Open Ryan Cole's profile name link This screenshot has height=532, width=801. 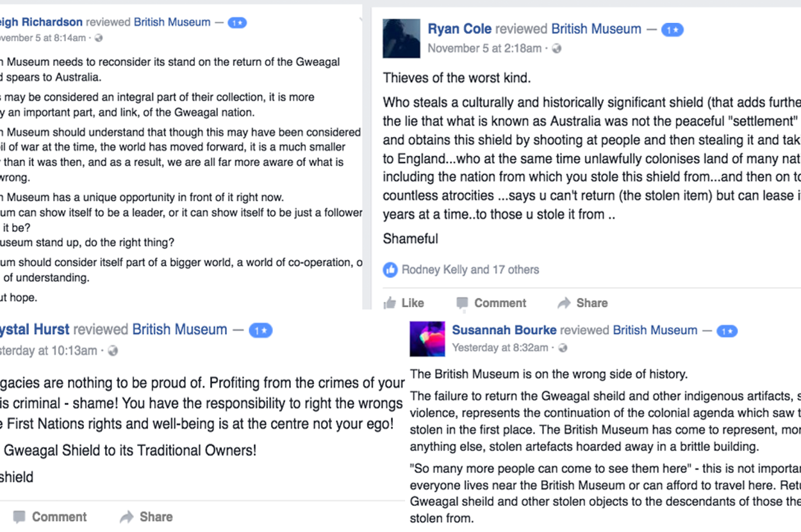click(459, 29)
